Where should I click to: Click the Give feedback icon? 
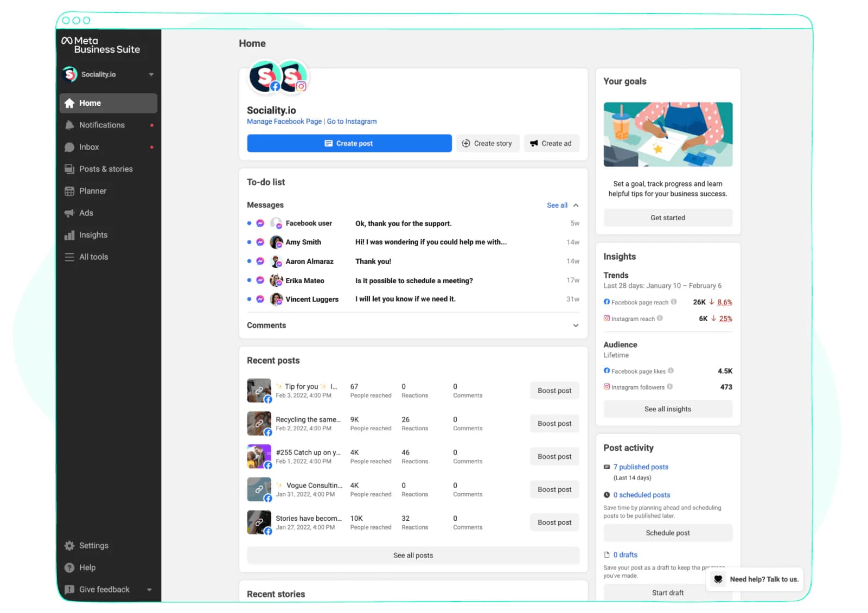click(x=69, y=590)
